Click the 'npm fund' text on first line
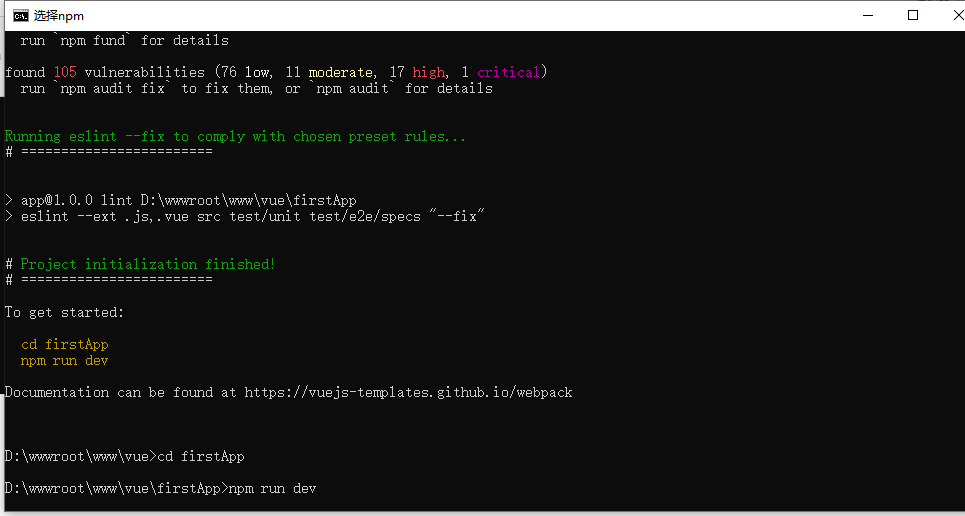Image resolution: width=965 pixels, height=516 pixels. point(93,40)
